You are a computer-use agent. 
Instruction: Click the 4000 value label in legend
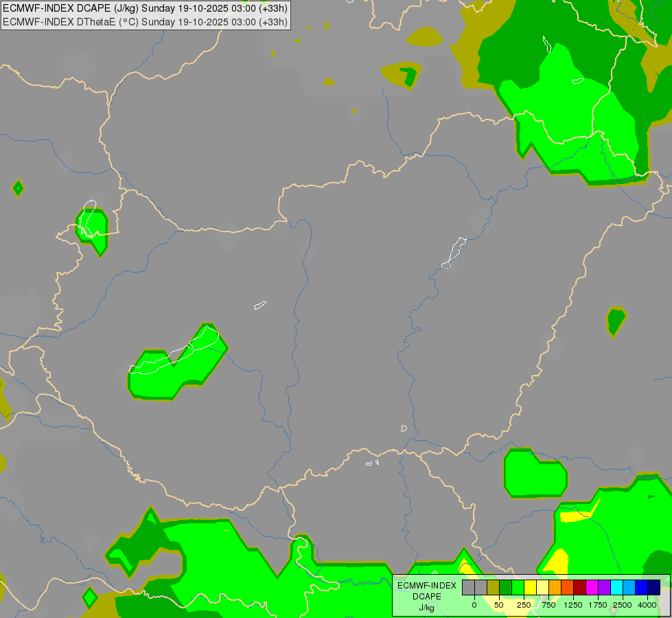click(647, 605)
